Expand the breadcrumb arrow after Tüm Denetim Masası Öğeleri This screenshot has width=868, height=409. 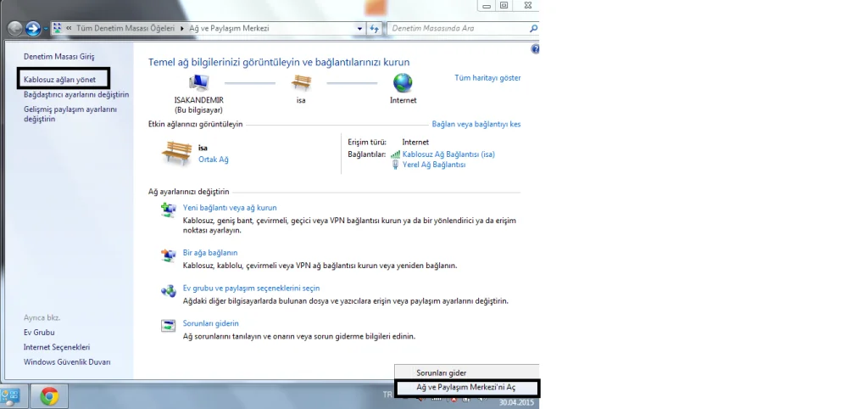point(182,28)
